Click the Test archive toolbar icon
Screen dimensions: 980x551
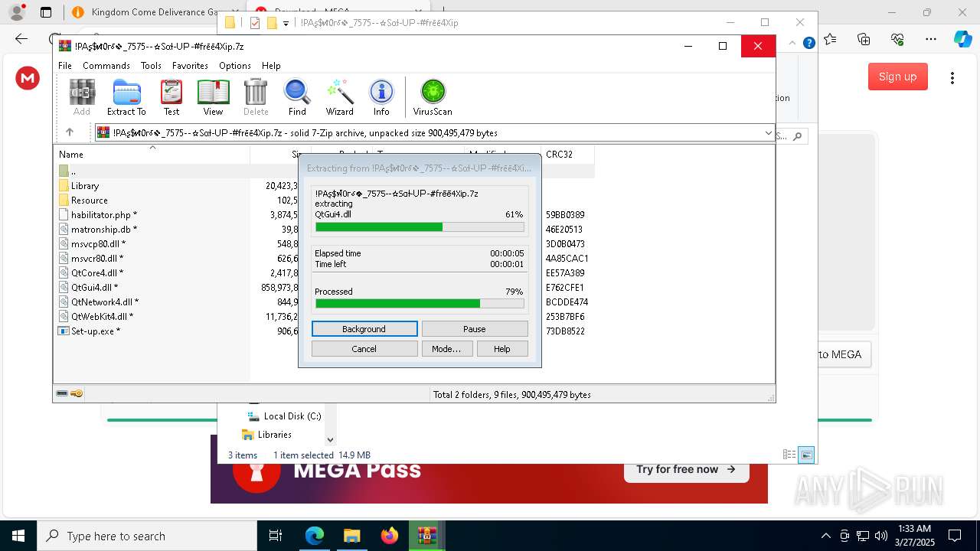coord(171,97)
